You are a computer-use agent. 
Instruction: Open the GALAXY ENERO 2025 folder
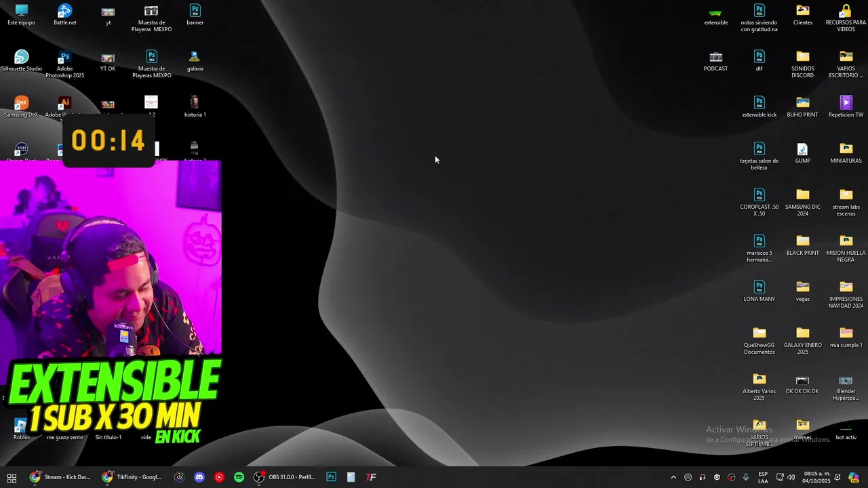pyautogui.click(x=803, y=341)
